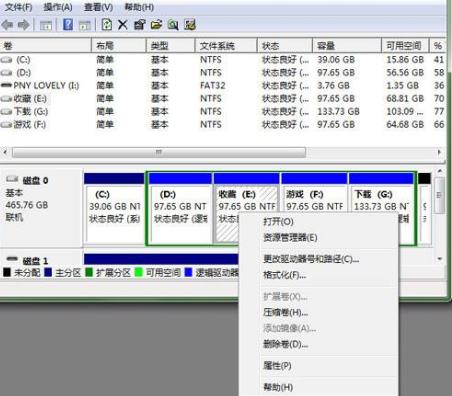452x396 pixels.
Task: Open the 查看(V) menu
Action: [x=99, y=7]
